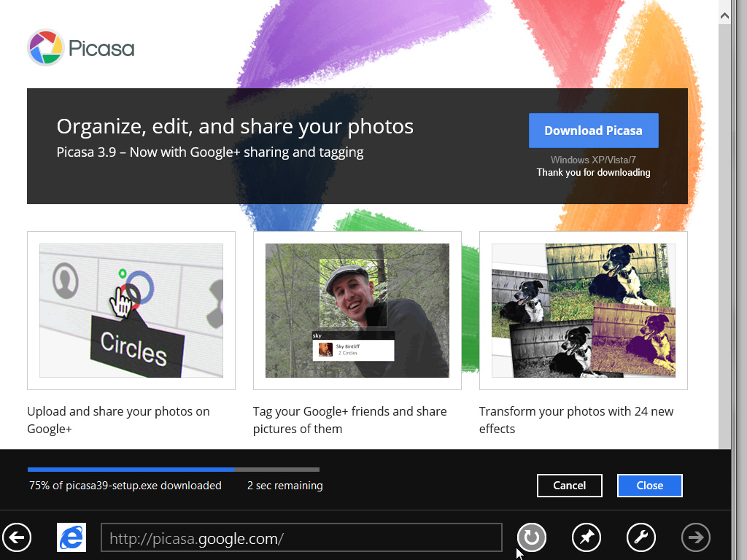Click the forward navigation arrow
The height and width of the screenshot is (560, 747).
click(695, 537)
